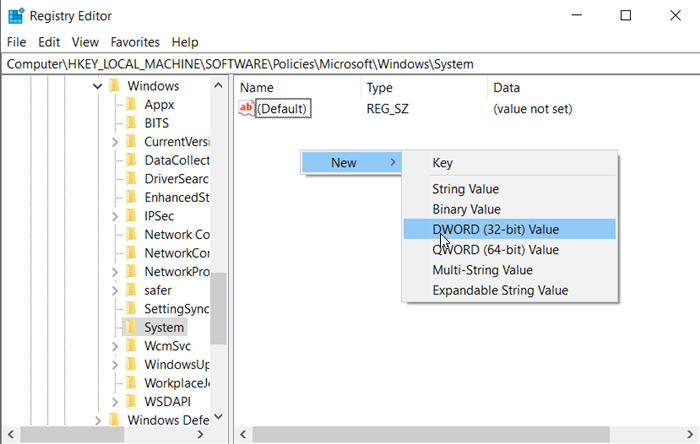Collapse the Windows tree node

pos(98,86)
